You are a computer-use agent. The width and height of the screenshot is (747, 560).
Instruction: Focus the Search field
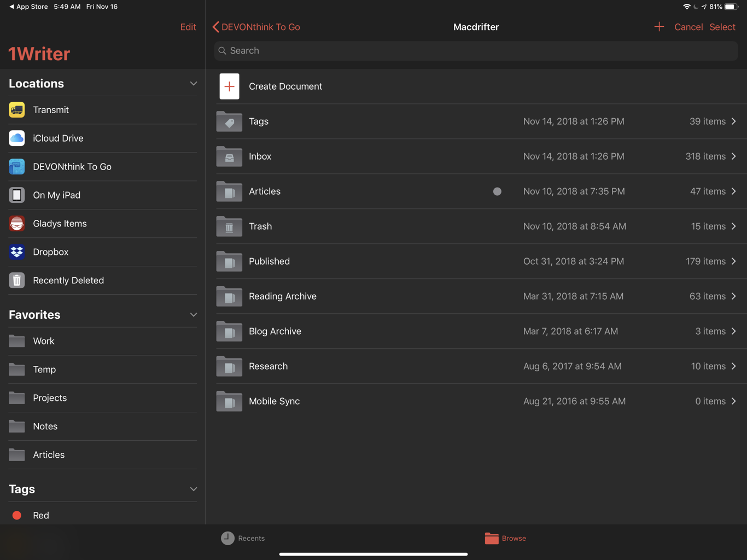(x=476, y=51)
